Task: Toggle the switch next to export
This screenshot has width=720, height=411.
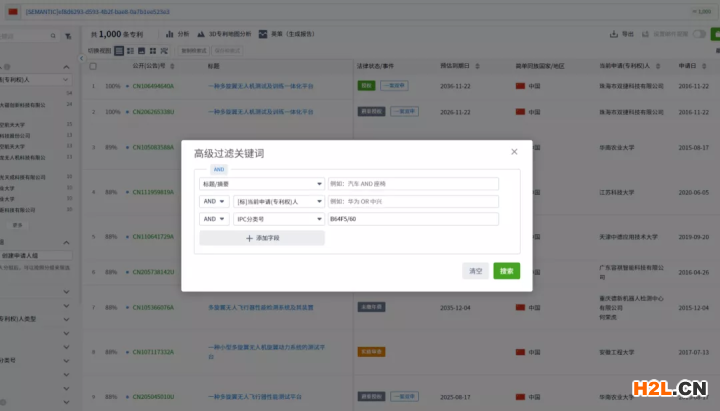Action: coord(699,34)
